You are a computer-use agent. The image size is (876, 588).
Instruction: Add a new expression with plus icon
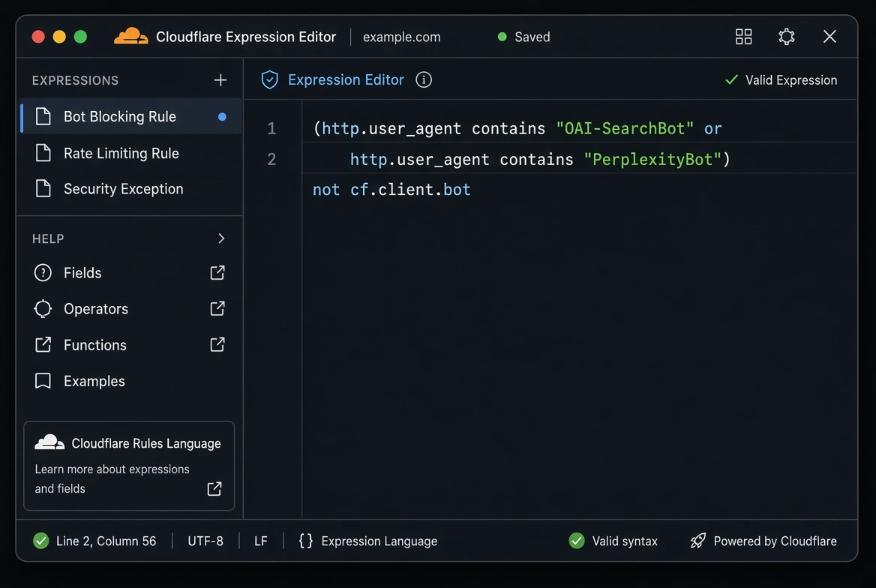[220, 80]
